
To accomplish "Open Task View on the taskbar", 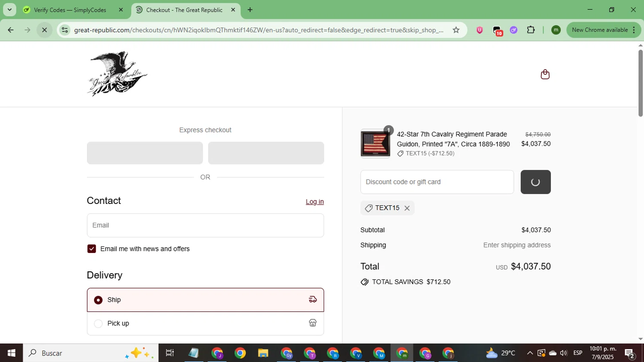I will point(170,353).
